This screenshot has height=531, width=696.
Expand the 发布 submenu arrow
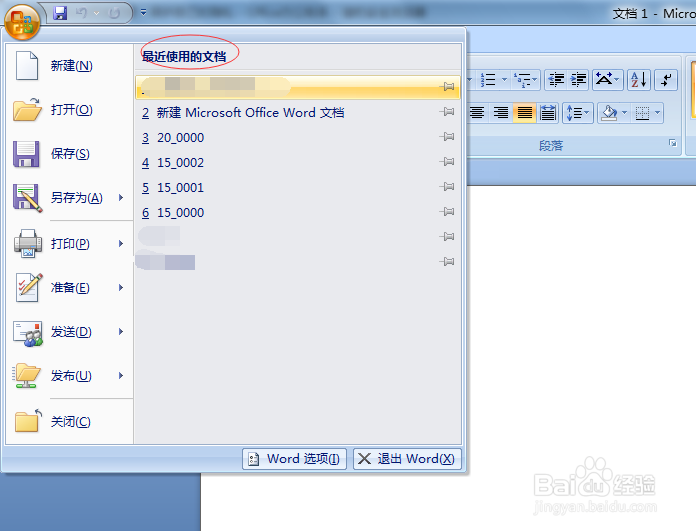121,376
